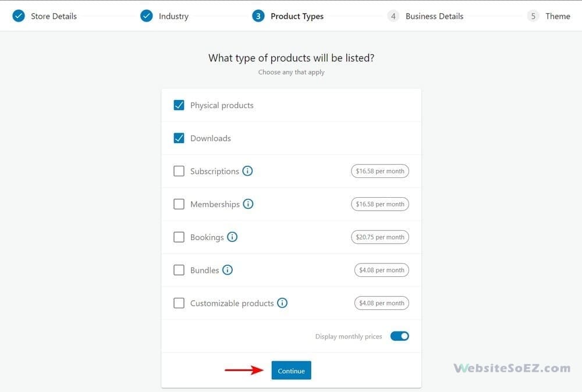Click the Store Details checkmark step icon

[x=19, y=16]
